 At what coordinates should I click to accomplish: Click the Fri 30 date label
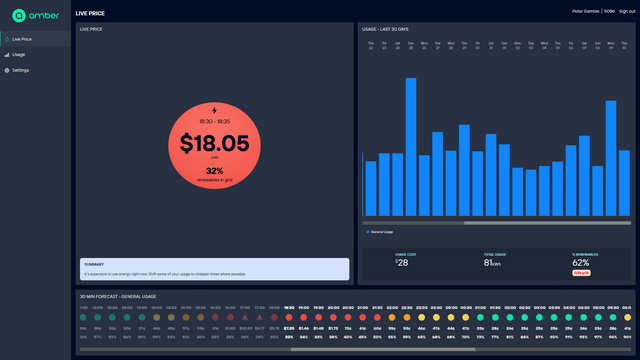(x=478, y=45)
